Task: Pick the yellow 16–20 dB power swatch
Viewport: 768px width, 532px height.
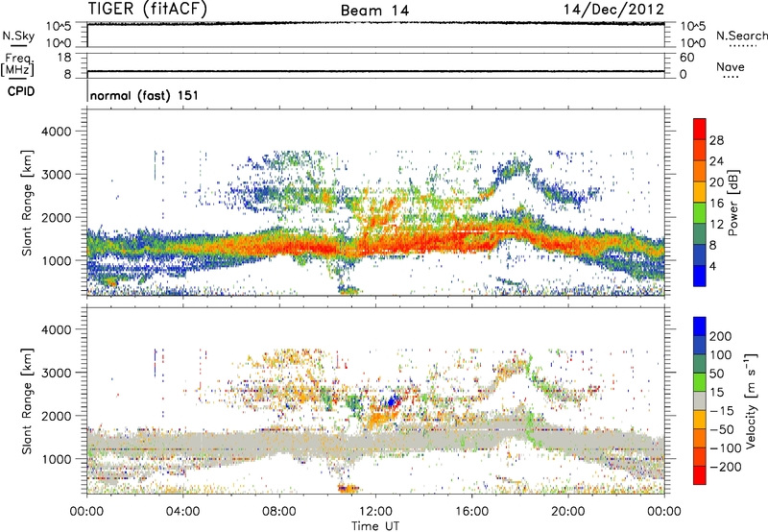Action: 700,192
